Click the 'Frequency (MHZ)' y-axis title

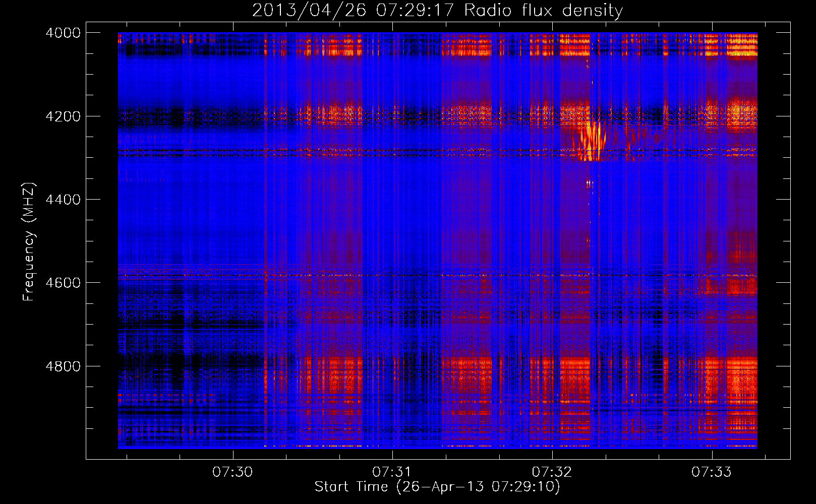point(29,242)
